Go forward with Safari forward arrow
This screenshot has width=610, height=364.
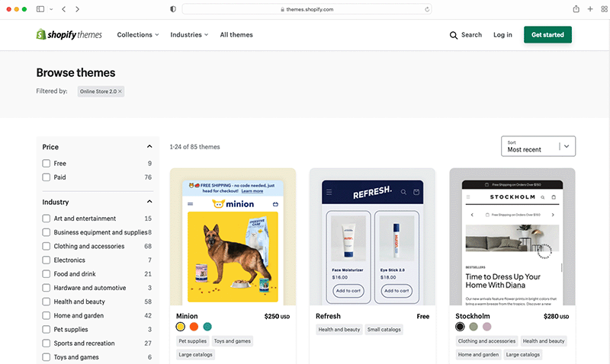pos(77,9)
